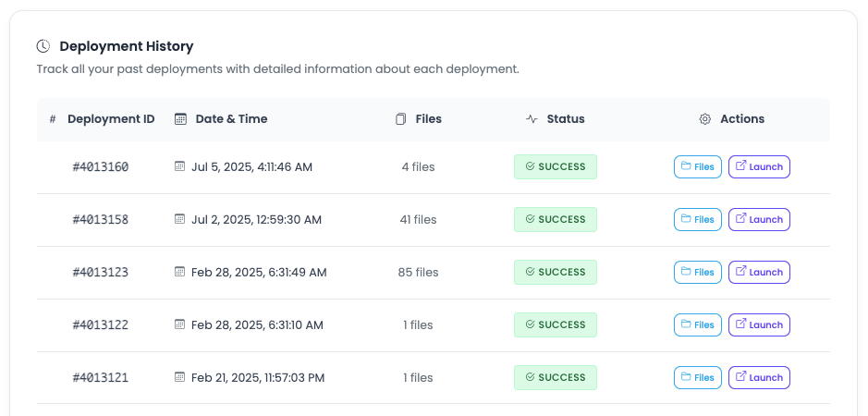Image resolution: width=868 pixels, height=416 pixels.
Task: Open Files for deployment #4013121
Action: coord(698,378)
